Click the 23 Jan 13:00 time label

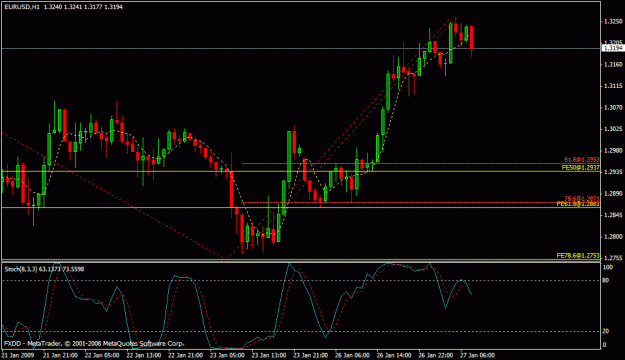tap(269, 355)
